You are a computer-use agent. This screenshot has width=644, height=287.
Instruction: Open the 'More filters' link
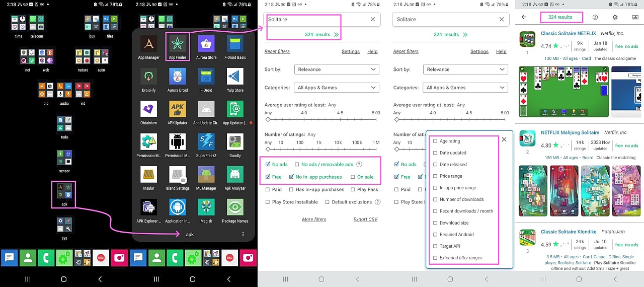point(314,220)
